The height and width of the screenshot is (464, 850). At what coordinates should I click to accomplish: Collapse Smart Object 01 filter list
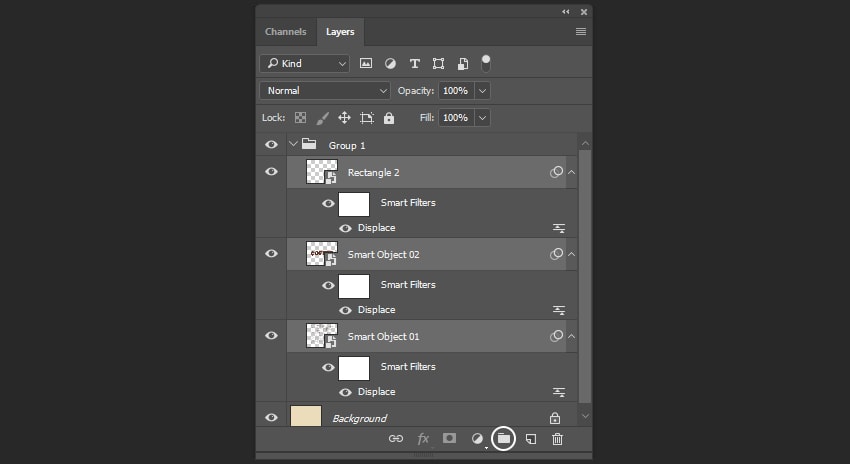tap(571, 336)
